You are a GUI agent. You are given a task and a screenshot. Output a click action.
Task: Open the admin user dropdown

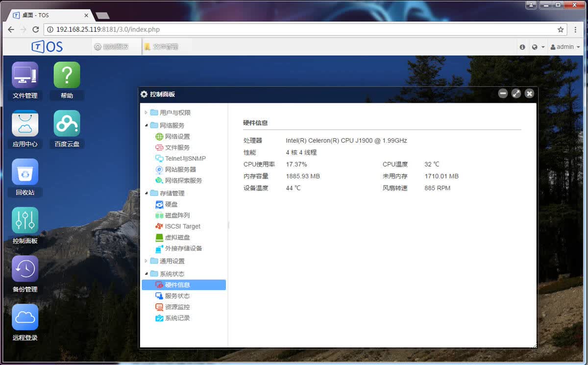(x=565, y=47)
